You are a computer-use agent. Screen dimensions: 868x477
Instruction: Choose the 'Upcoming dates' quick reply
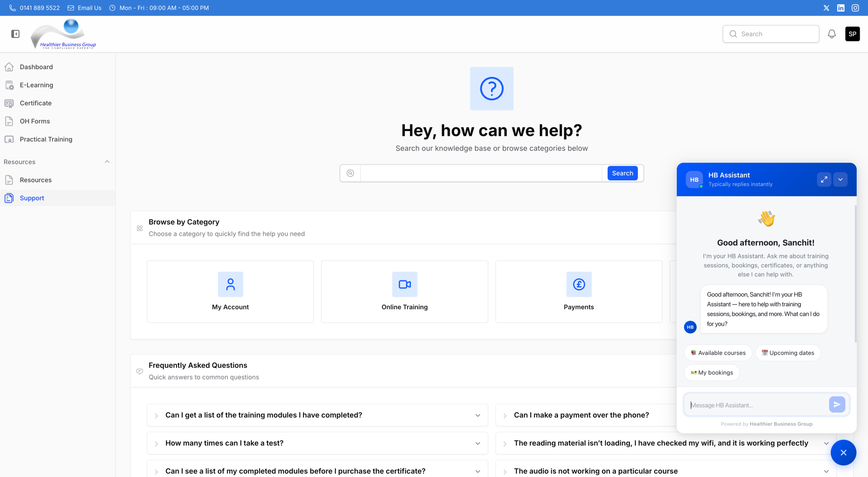tap(788, 353)
